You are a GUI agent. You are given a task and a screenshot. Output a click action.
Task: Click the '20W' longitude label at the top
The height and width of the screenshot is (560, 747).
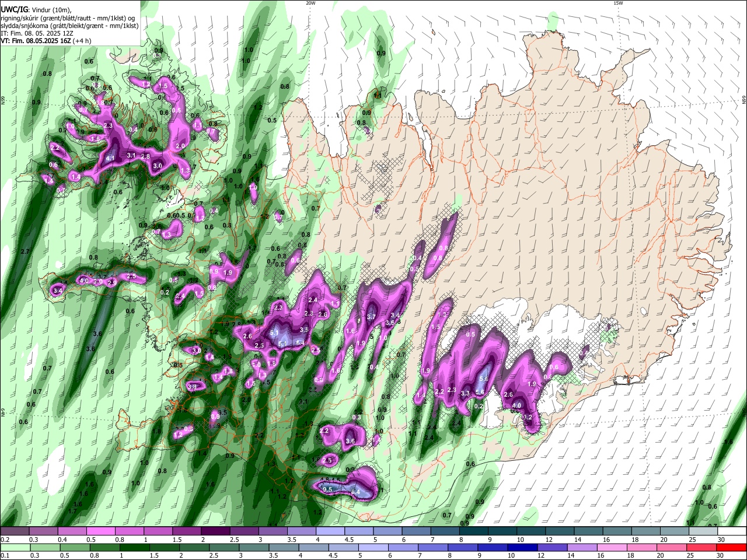point(310,3)
